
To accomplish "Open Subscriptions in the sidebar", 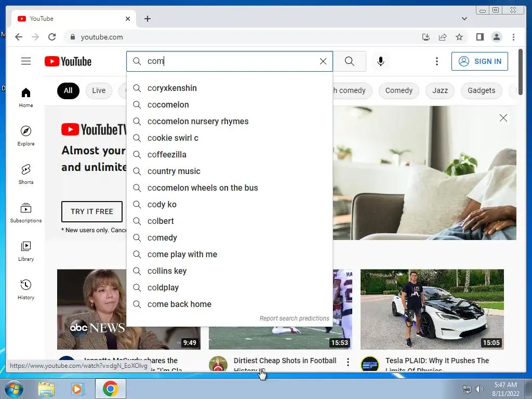I will (x=26, y=212).
